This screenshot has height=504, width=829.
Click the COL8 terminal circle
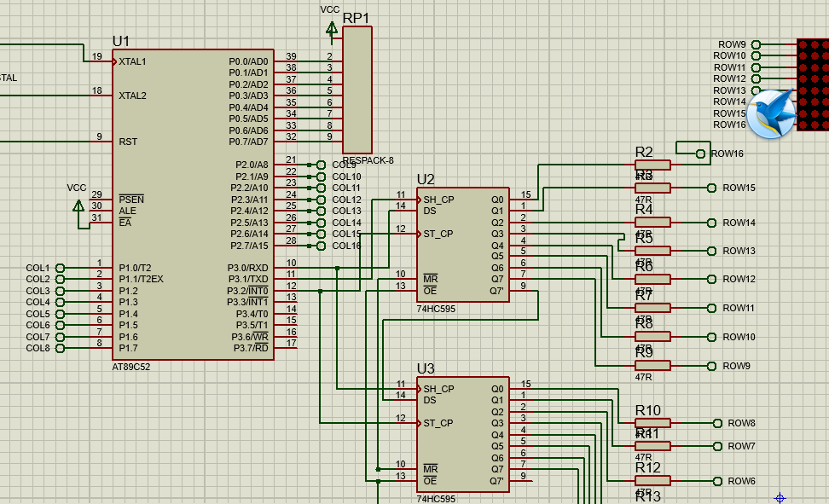click(x=60, y=349)
